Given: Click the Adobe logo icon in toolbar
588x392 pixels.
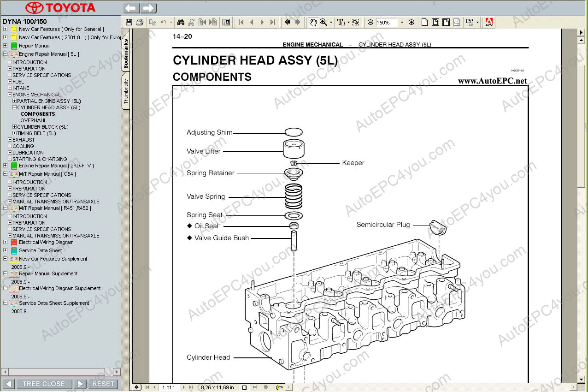Looking at the screenshot, I should (489, 22).
